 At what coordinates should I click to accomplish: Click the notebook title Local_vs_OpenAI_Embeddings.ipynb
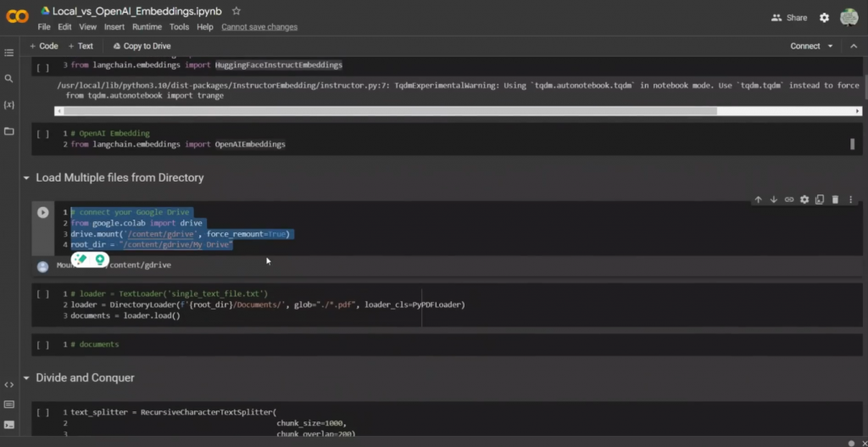coord(136,11)
